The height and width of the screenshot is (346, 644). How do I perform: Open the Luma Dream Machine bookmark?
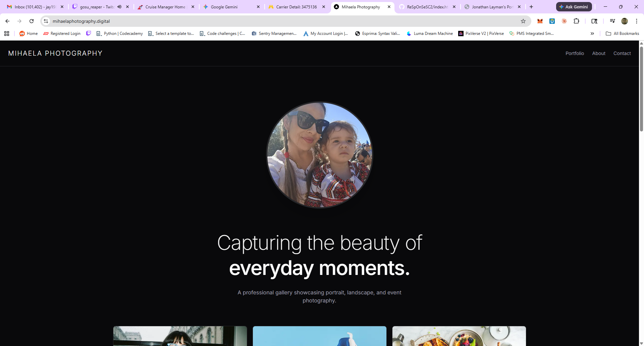[430, 34]
